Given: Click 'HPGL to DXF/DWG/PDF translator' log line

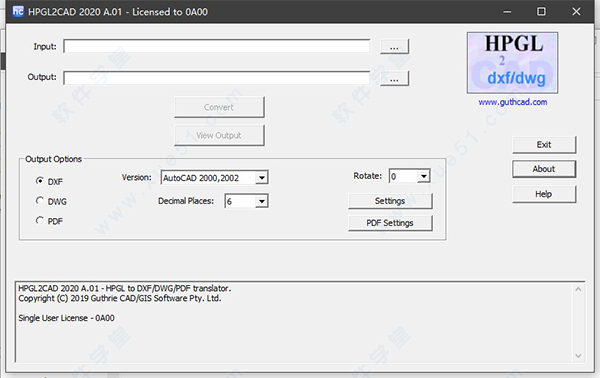Looking at the screenshot, I should [x=168, y=288].
